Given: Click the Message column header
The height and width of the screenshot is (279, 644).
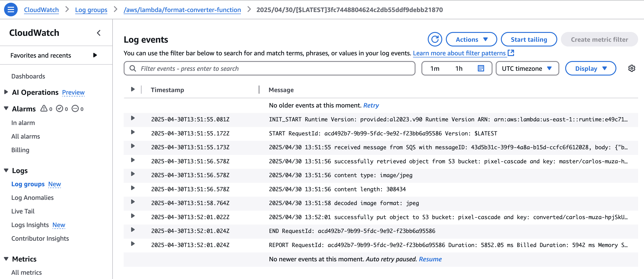Looking at the screenshot, I should point(281,90).
